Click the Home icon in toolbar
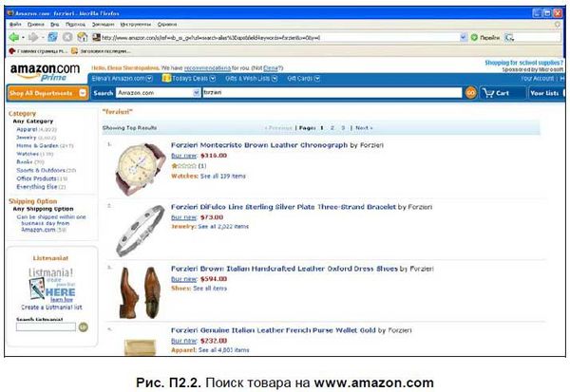The width and height of the screenshot is (570, 392). [83, 37]
